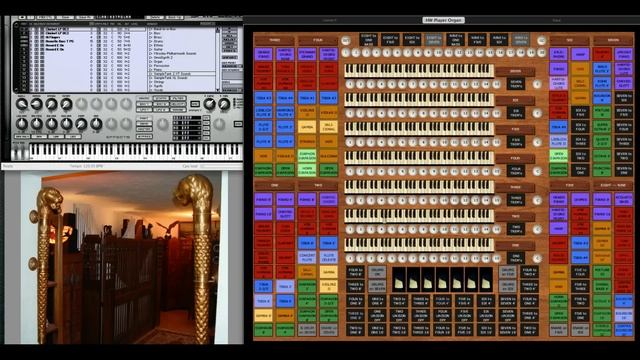640x360 pixels.
Task: Turn on the HORN DIAPASON stop in division FOUR
Action: (x=307, y=171)
